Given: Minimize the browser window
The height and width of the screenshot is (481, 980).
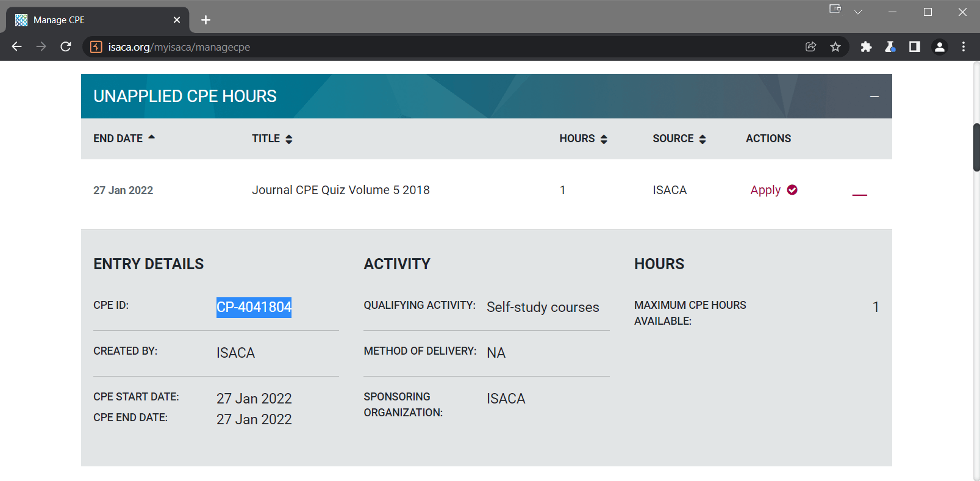Looking at the screenshot, I should 892,12.
